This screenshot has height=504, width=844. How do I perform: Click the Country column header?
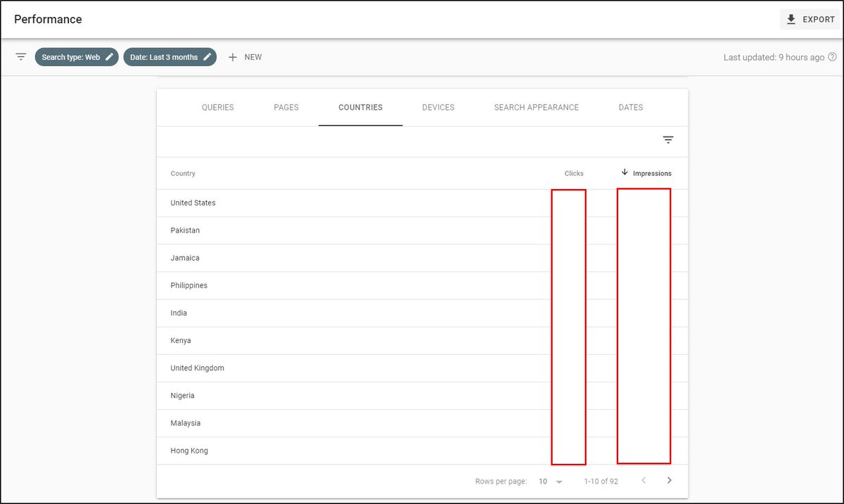point(183,174)
